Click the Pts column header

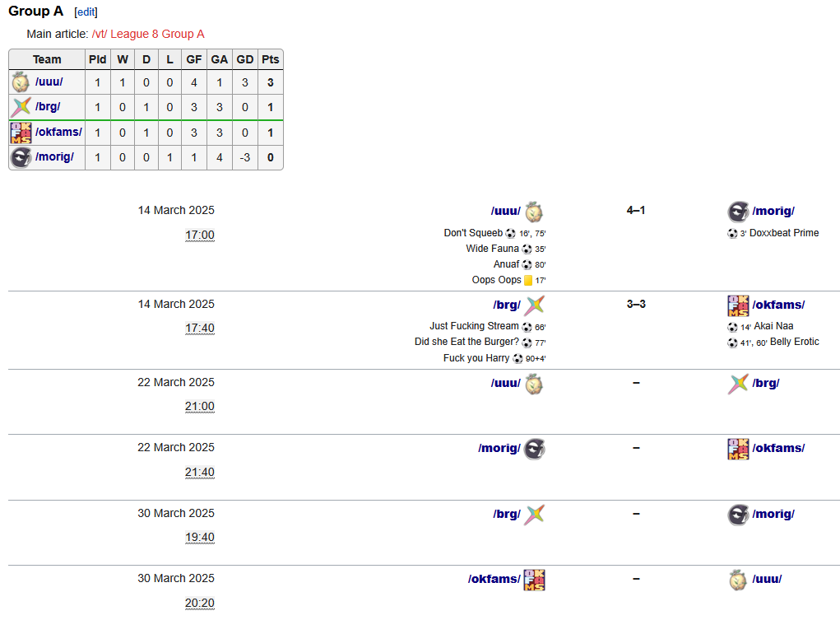point(270,59)
